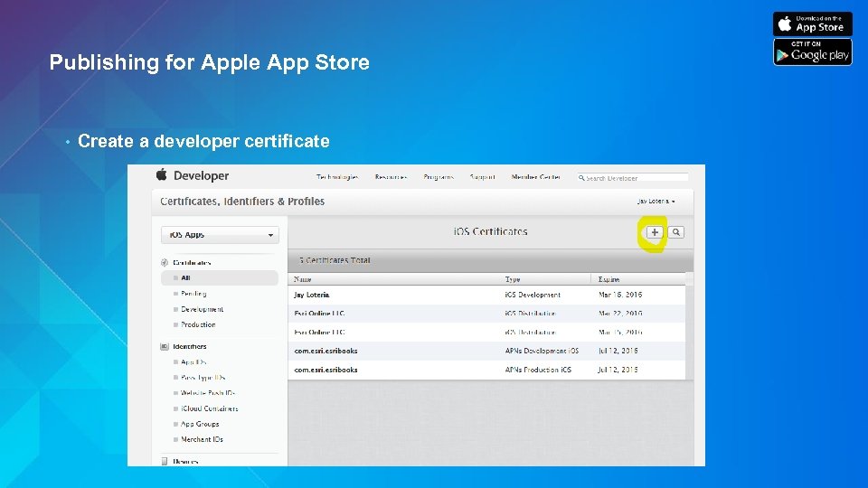
Task: Sort by the Expires column header
Action: (609, 279)
